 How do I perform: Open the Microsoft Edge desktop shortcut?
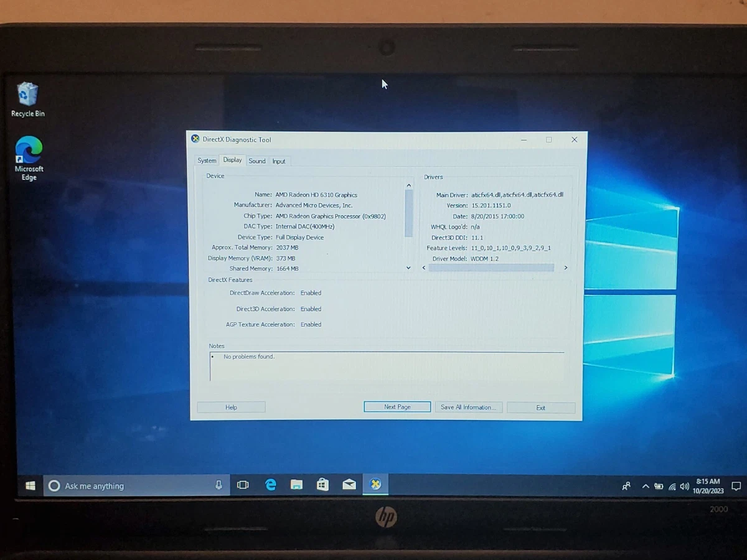29,159
